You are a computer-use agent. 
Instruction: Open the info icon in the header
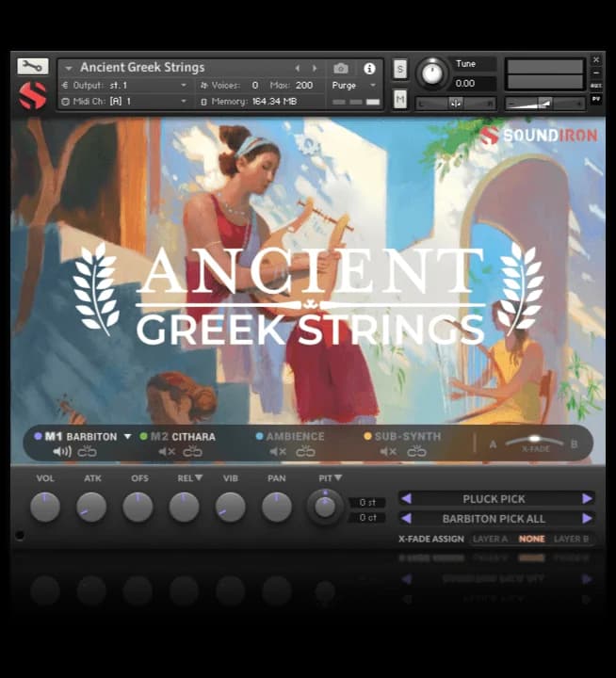[369, 69]
